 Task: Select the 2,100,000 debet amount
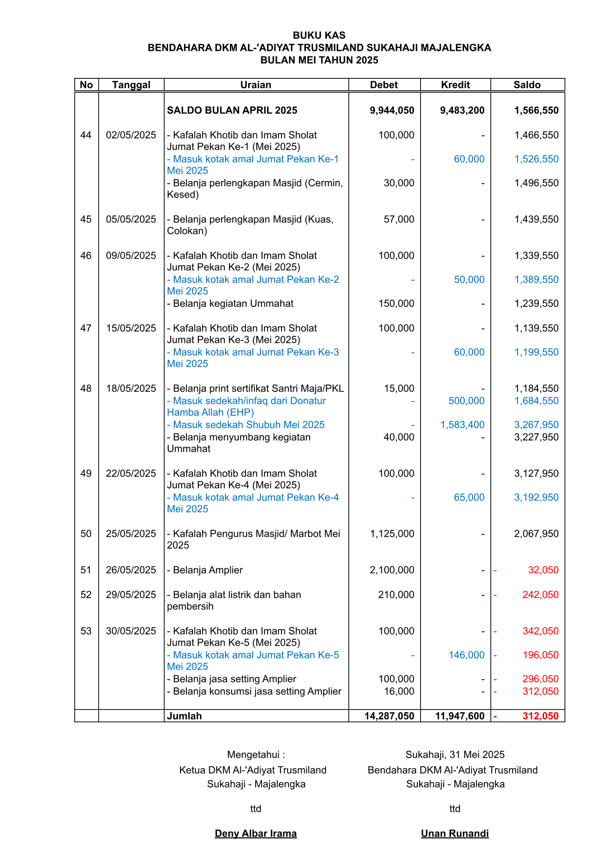[x=391, y=570]
